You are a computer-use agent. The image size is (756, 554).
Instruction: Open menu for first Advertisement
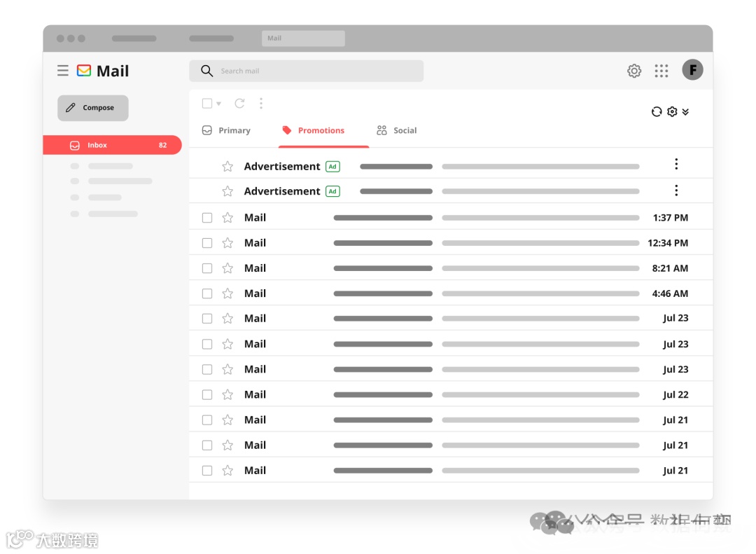point(676,164)
